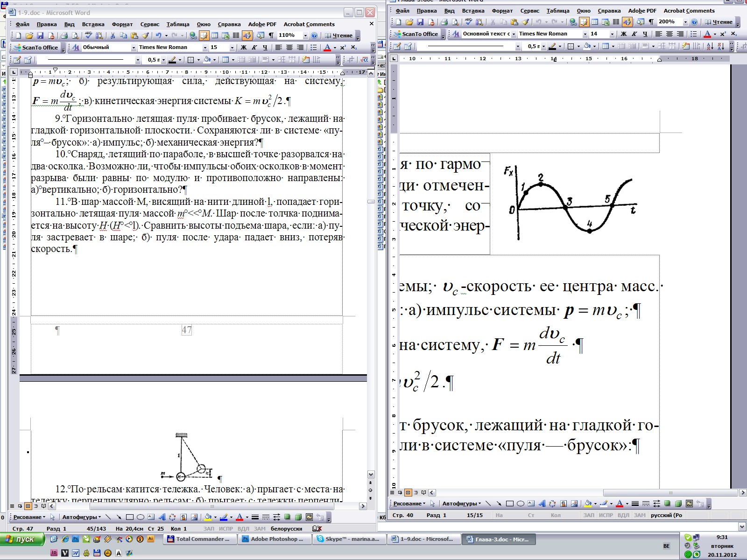Switch to Total Commander taskbar button
This screenshot has height=560, width=747.
[200, 539]
